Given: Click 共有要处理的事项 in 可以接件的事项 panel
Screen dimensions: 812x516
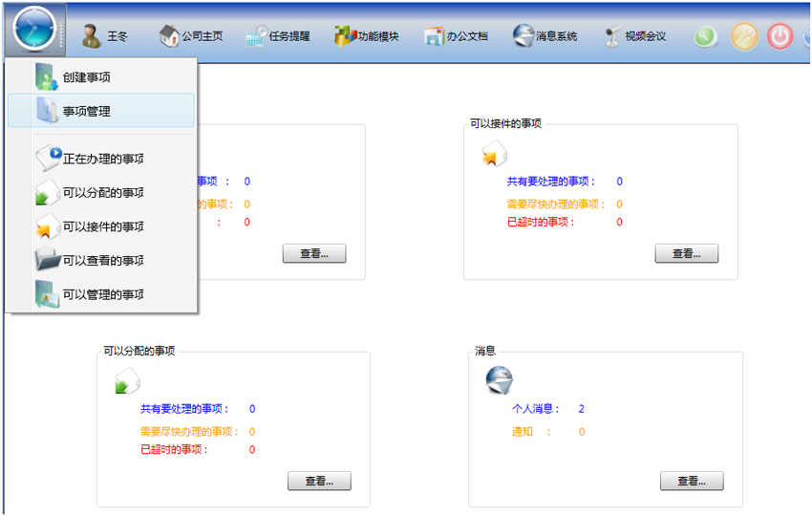Looking at the screenshot, I should tap(551, 182).
